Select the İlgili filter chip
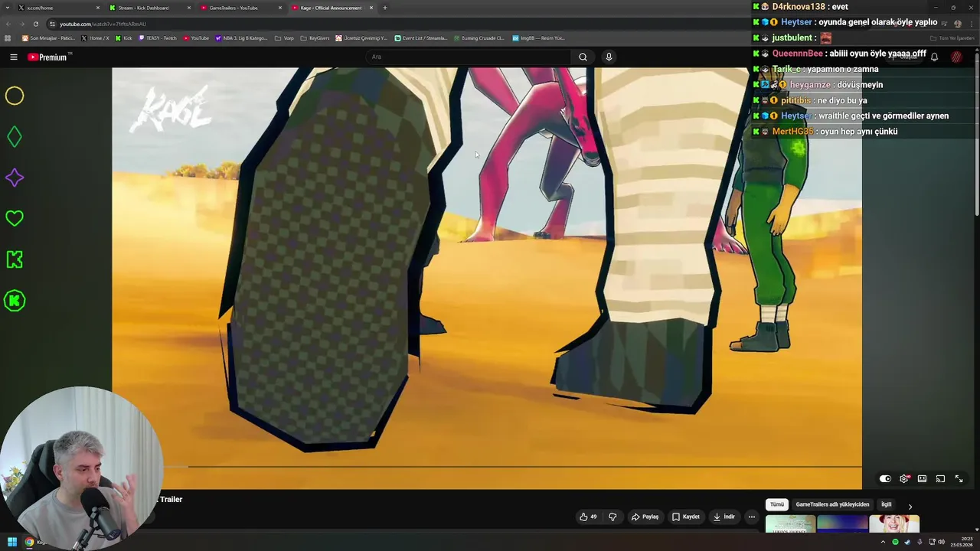This screenshot has height=551, width=980. click(x=886, y=504)
